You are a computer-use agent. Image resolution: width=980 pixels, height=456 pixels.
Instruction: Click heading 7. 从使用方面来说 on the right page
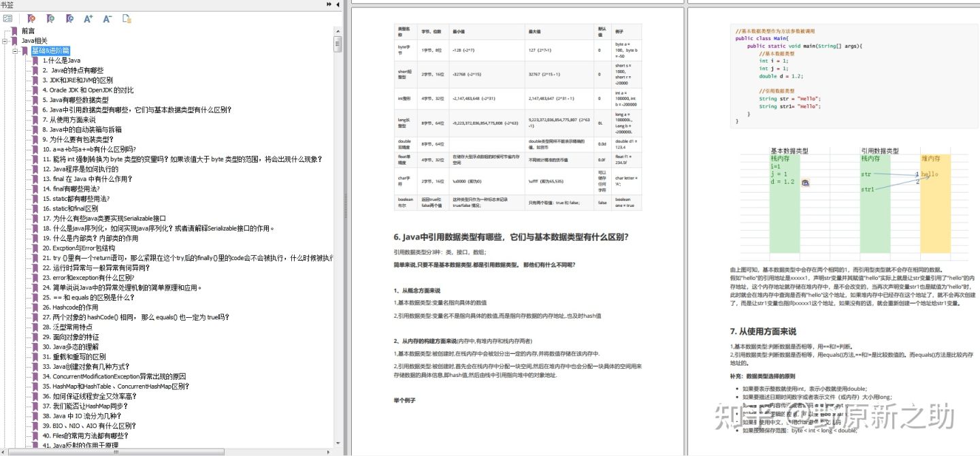click(762, 331)
